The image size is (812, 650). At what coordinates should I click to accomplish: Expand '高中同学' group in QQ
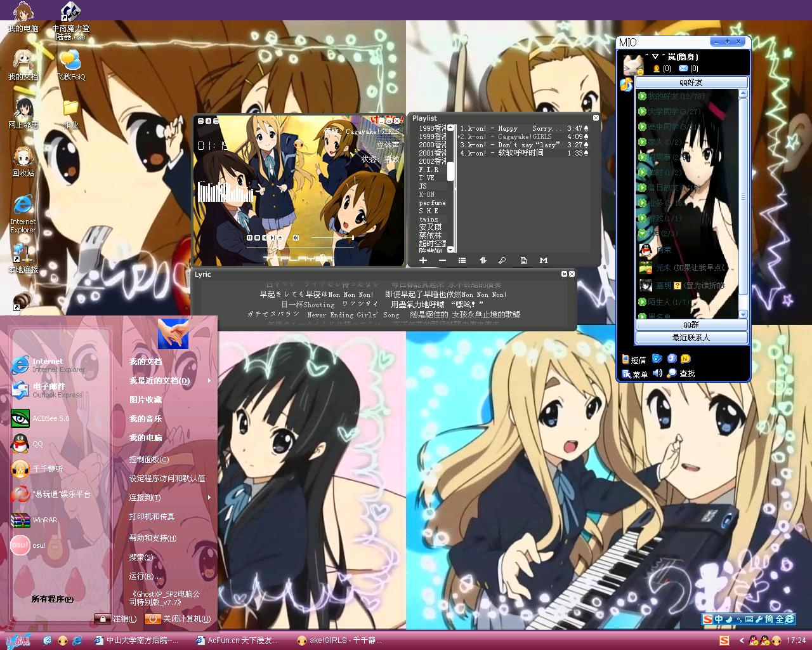click(669, 127)
